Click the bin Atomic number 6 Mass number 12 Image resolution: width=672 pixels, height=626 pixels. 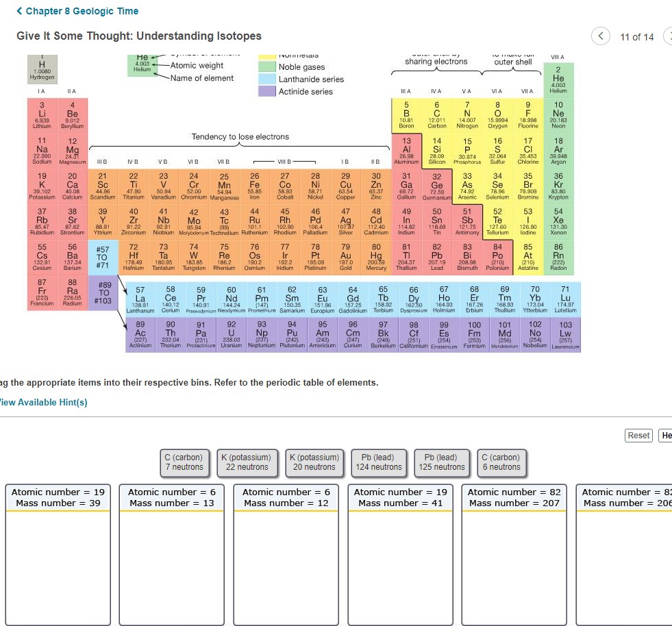[x=286, y=555]
